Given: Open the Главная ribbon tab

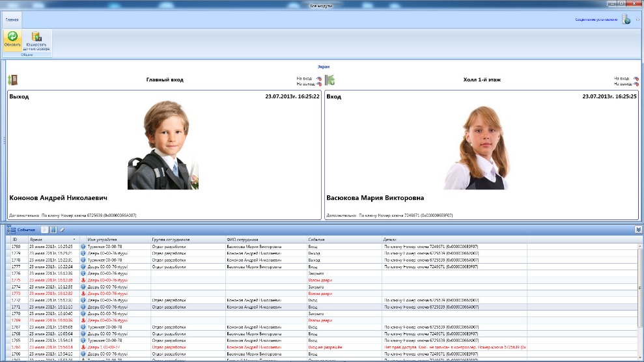Looking at the screenshot, I should pos(12,20).
